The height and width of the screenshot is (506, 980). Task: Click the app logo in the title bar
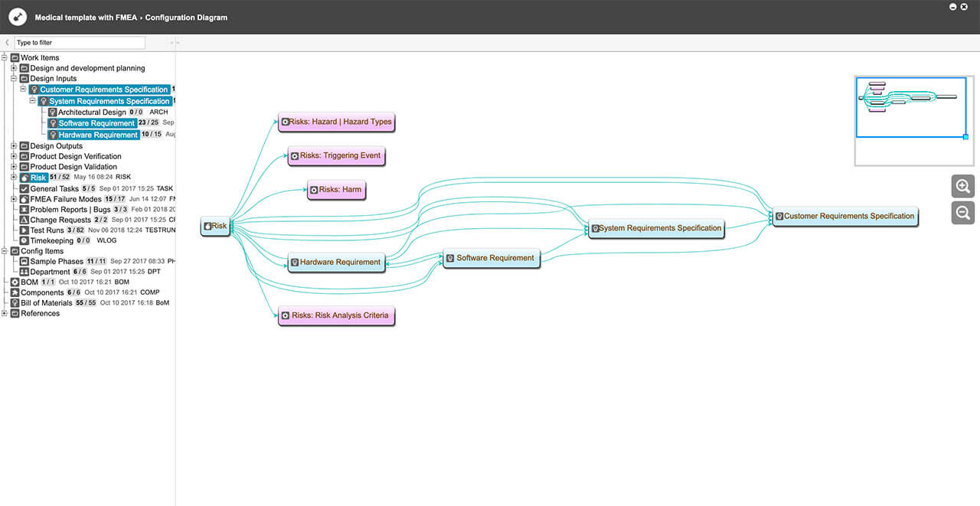[x=17, y=17]
